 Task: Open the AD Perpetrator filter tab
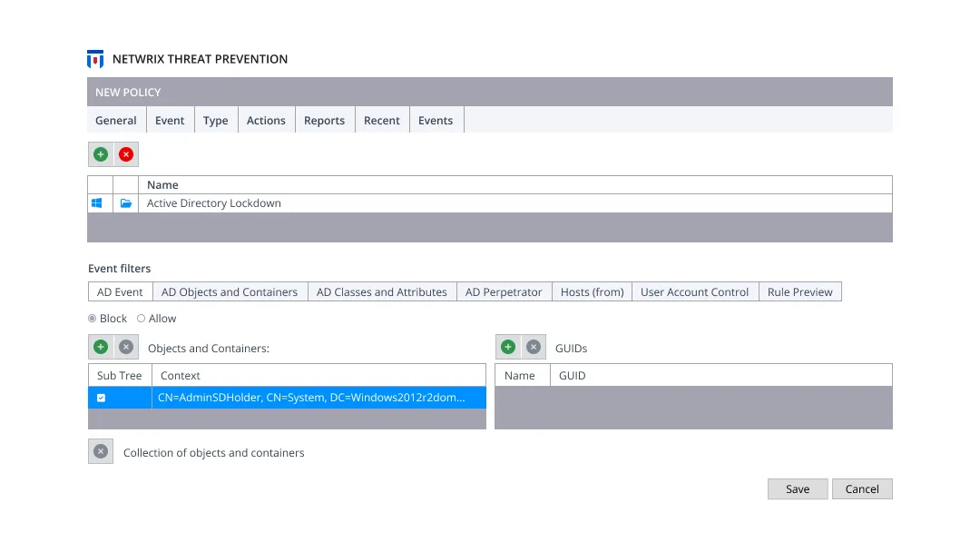coord(504,292)
